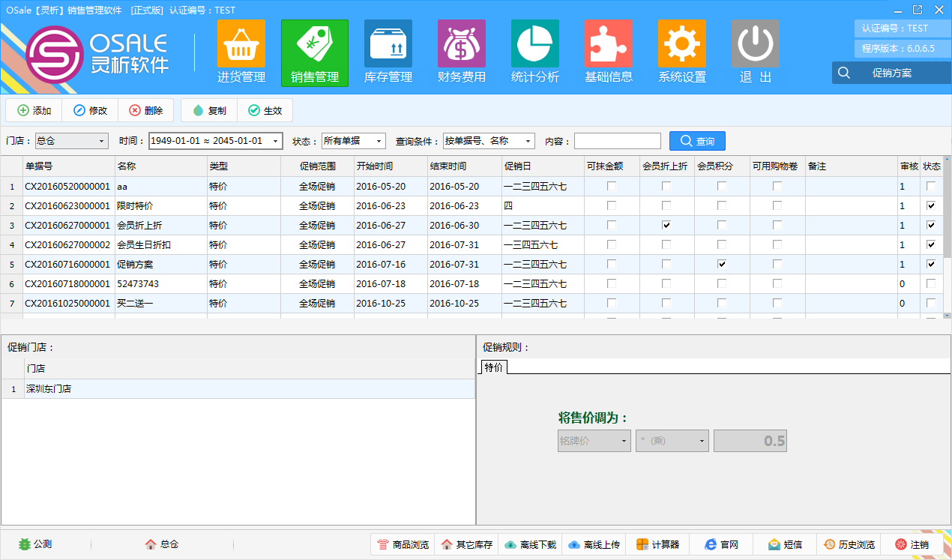Select the 特价 tab in 促销规则
Image resolution: width=952 pixels, height=560 pixels.
coord(494,367)
